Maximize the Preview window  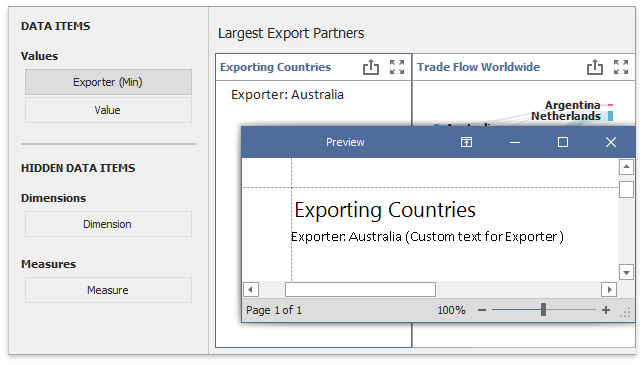(x=563, y=142)
